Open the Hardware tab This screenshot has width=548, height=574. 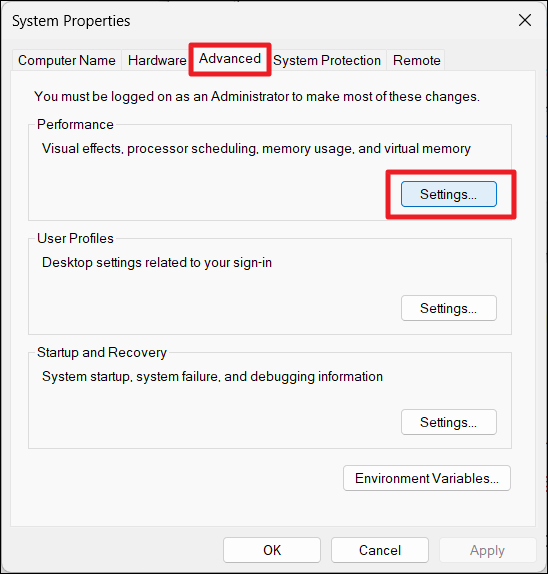click(157, 60)
